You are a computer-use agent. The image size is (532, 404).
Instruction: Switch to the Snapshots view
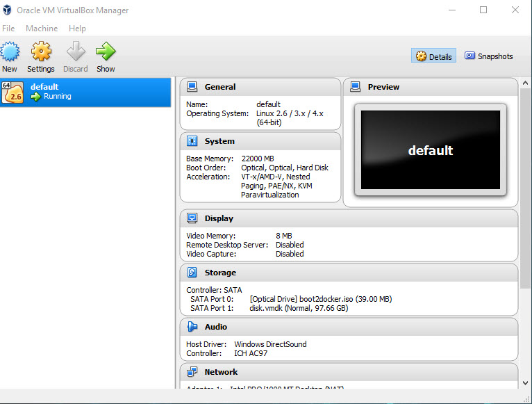tap(489, 56)
